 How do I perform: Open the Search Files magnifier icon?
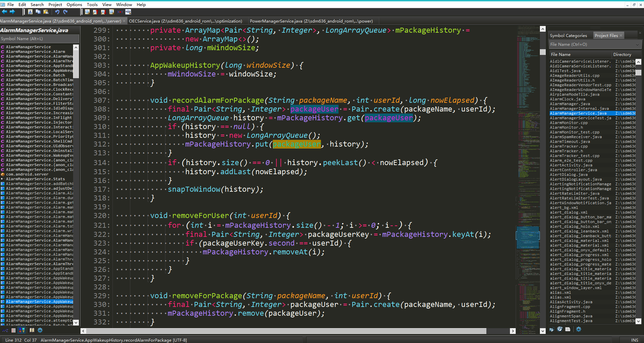pos(111,12)
